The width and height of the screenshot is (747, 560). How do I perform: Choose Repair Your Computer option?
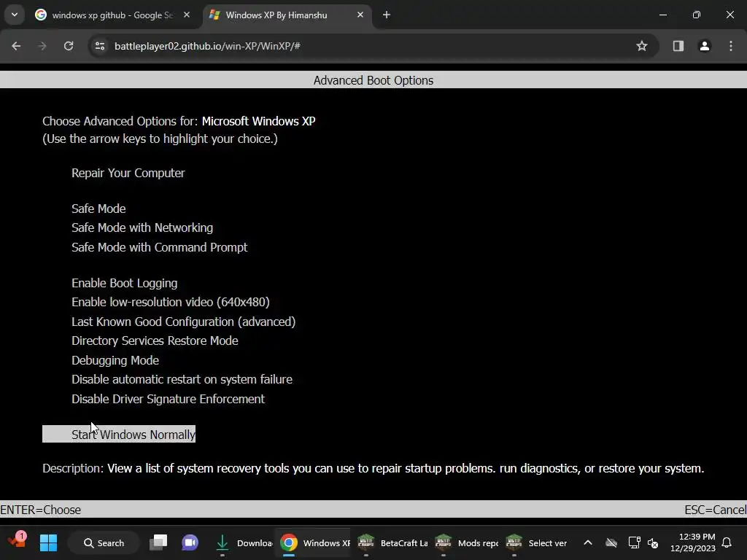[x=128, y=173]
